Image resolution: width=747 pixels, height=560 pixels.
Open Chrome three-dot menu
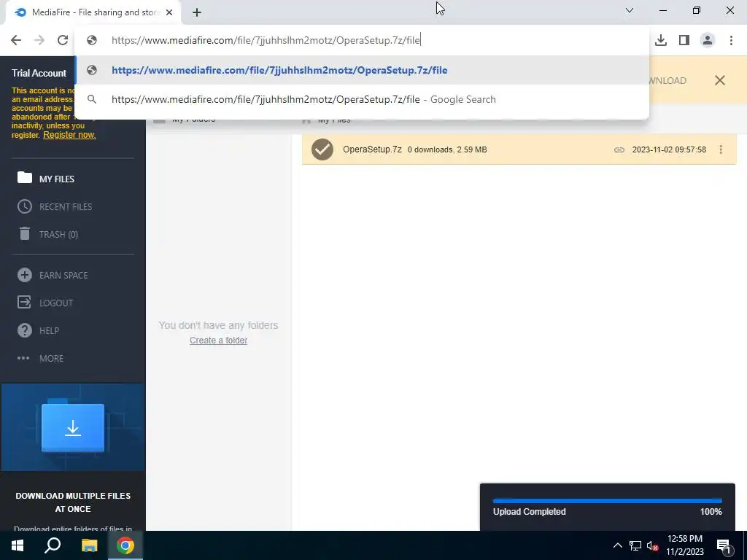[731, 40]
